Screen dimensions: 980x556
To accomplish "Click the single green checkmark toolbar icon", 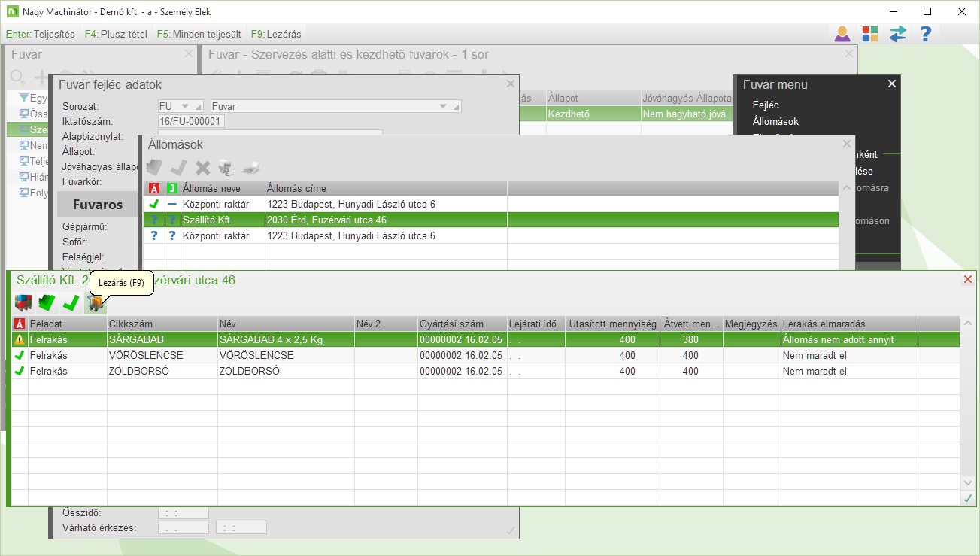I will (x=71, y=303).
